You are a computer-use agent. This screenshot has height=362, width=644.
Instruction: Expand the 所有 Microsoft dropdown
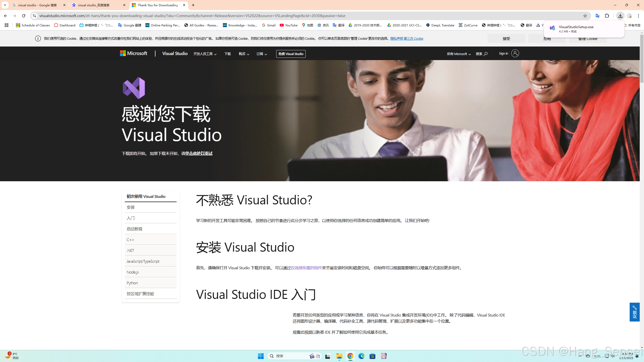point(459,54)
